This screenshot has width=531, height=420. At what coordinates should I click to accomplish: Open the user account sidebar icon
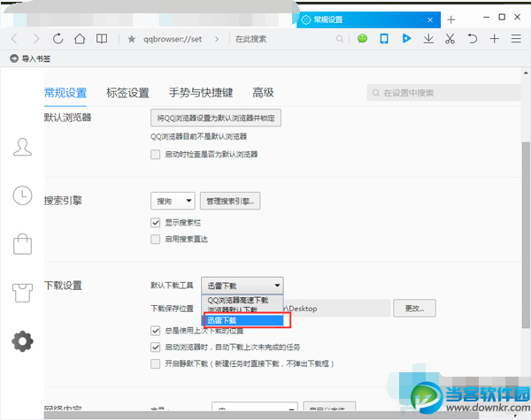click(x=22, y=147)
